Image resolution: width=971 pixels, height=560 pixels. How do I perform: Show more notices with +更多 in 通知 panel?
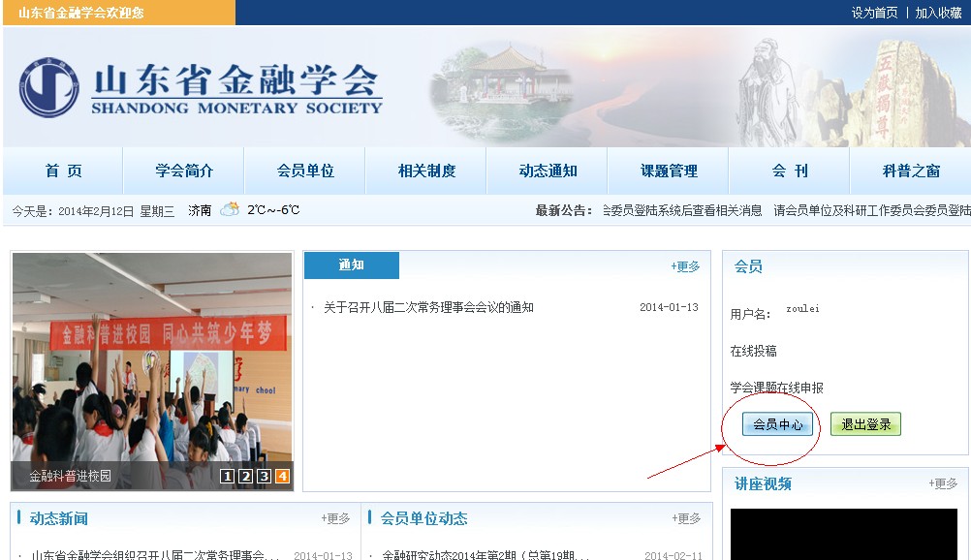click(685, 266)
